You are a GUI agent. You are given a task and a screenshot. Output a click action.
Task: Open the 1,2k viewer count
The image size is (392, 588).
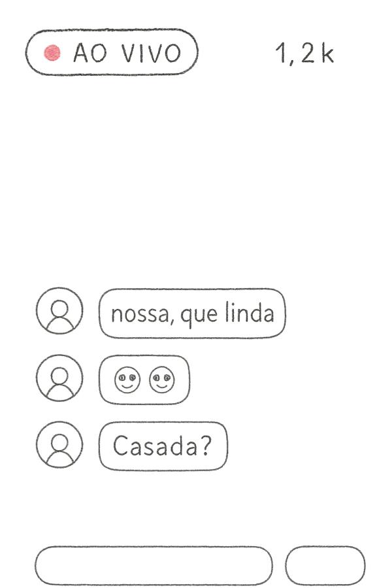pos(304,54)
